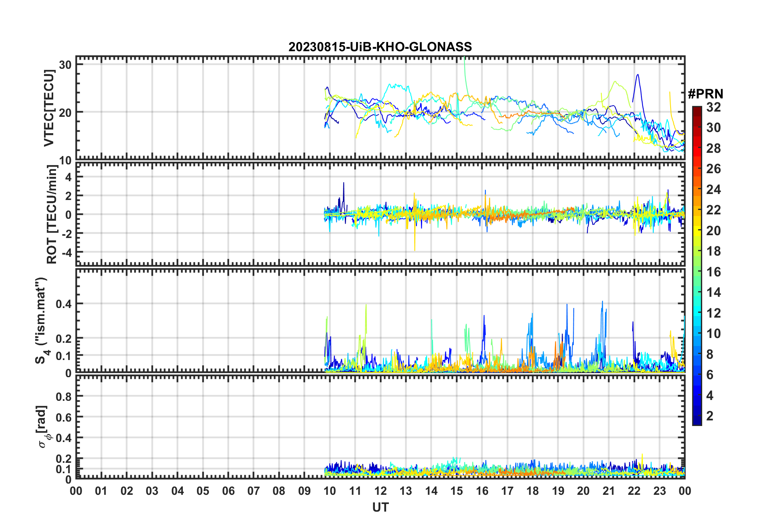Click the UT axis tick label 09

(304, 491)
